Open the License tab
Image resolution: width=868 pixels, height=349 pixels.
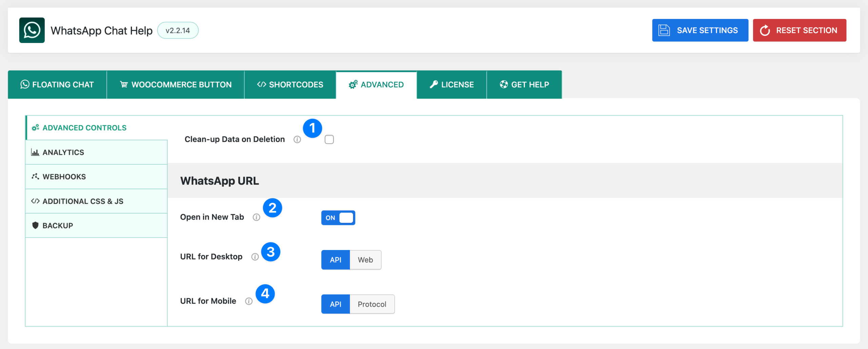tap(452, 85)
